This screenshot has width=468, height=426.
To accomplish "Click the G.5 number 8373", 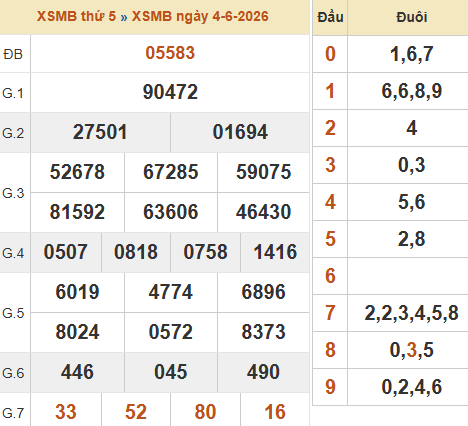I will pyautogui.click(x=263, y=332).
